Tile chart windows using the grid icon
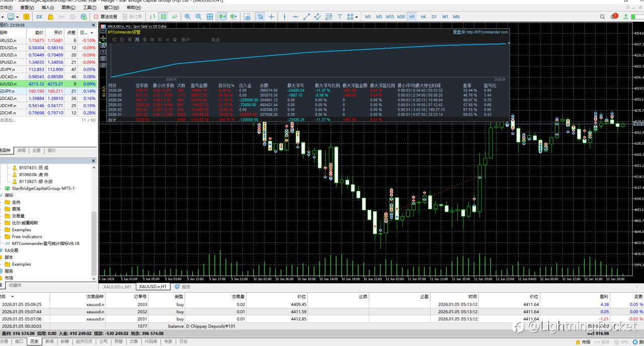The height and width of the screenshot is (346, 644). (x=209, y=17)
